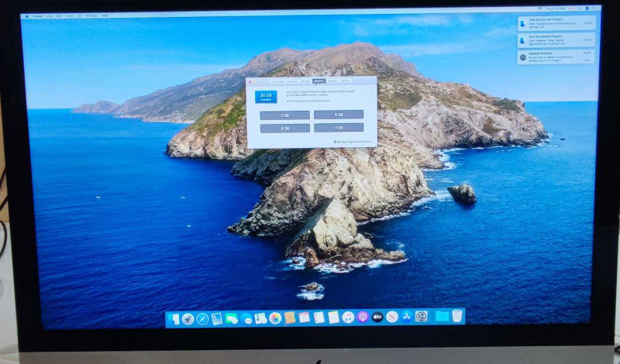Open Notification Center list icon in menu bar
Screen dimensions: 620x364
[x=594, y=9]
